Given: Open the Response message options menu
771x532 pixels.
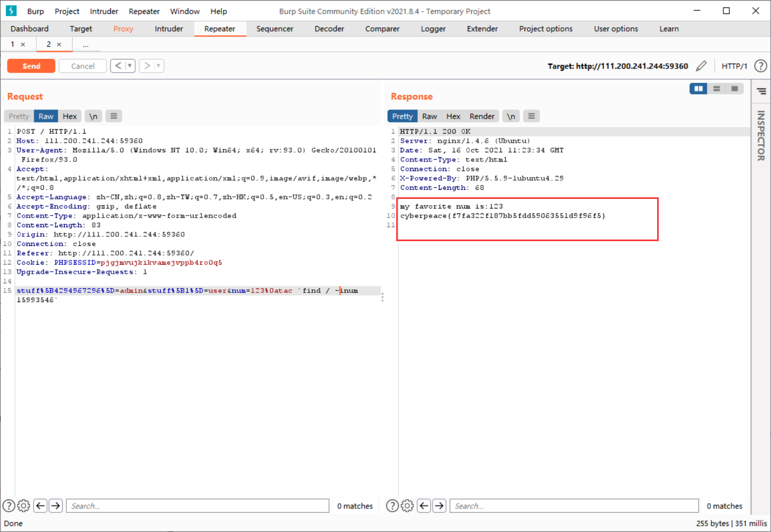Looking at the screenshot, I should tap(531, 116).
